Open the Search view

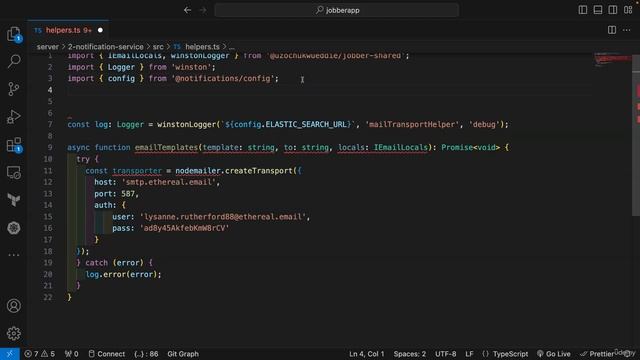pyautogui.click(x=13, y=61)
